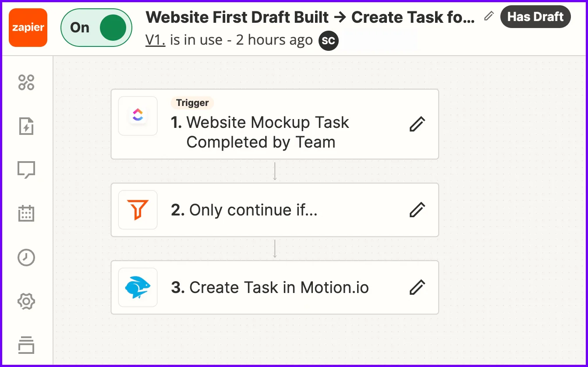Edit the filter step using its pencil icon

pos(417,210)
